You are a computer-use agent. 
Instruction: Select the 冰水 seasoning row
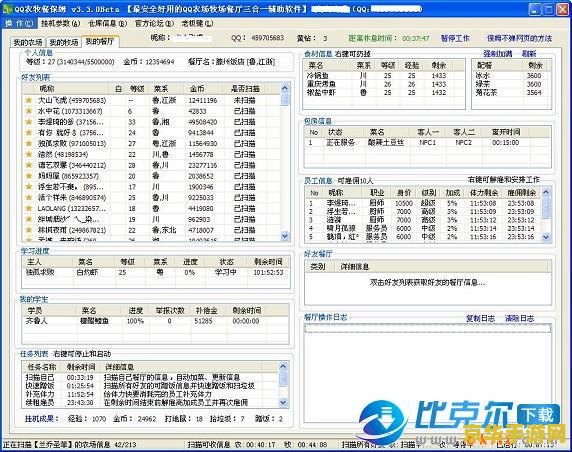[x=511, y=76]
